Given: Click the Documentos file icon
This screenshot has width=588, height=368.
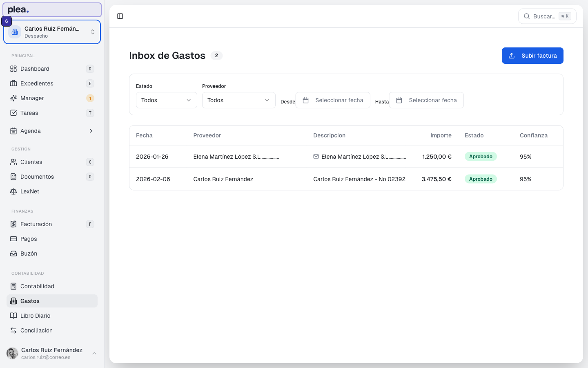Looking at the screenshot, I should 13,177.
